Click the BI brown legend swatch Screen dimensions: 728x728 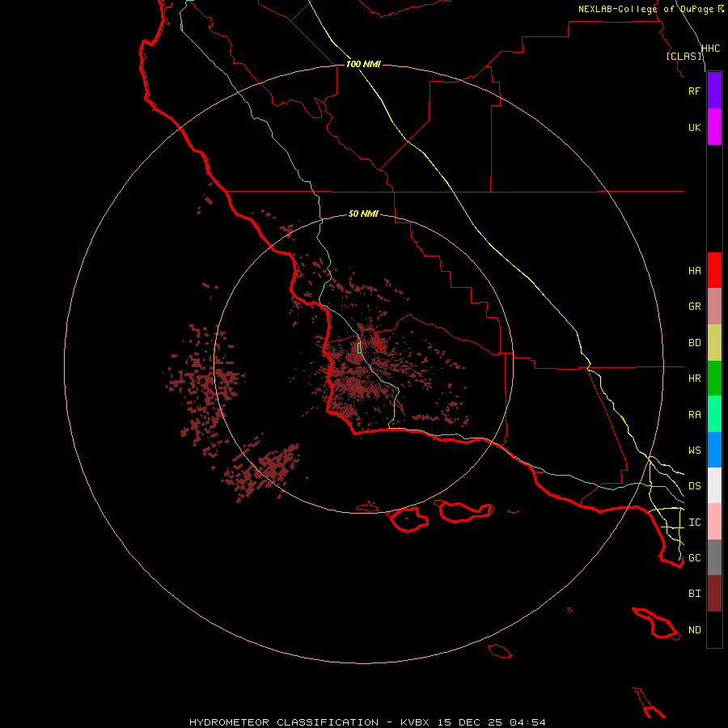coord(714,594)
